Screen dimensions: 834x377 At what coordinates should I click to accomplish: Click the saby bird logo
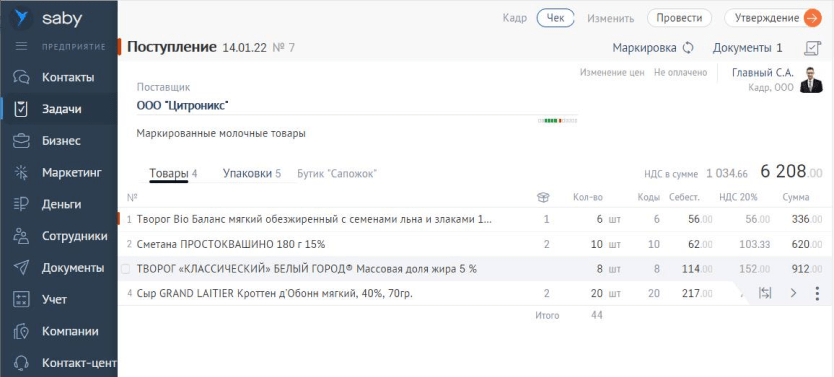click(x=21, y=18)
